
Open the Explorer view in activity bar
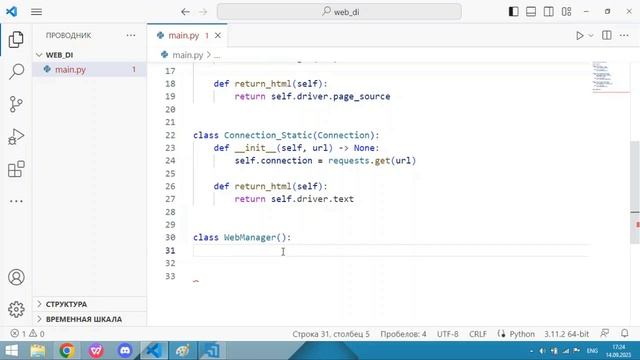16,40
